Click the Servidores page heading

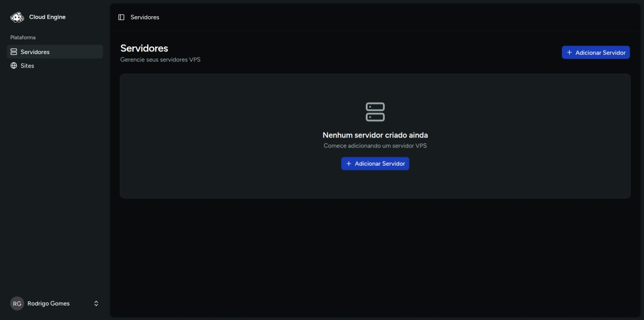[144, 48]
